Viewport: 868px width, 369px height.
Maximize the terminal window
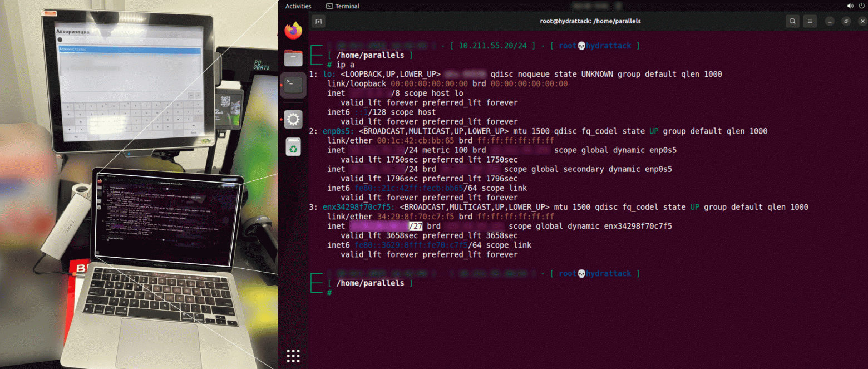pyautogui.click(x=846, y=21)
